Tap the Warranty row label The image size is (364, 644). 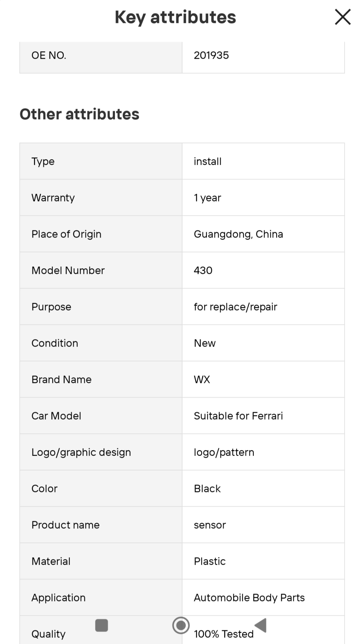point(53,198)
